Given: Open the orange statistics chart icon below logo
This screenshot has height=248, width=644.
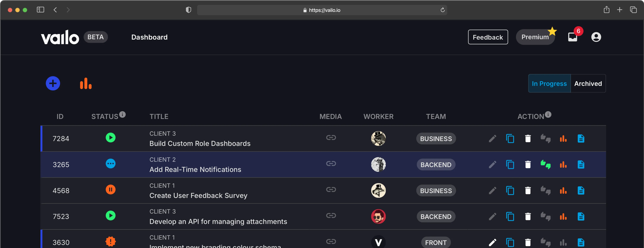Looking at the screenshot, I should click(x=86, y=83).
